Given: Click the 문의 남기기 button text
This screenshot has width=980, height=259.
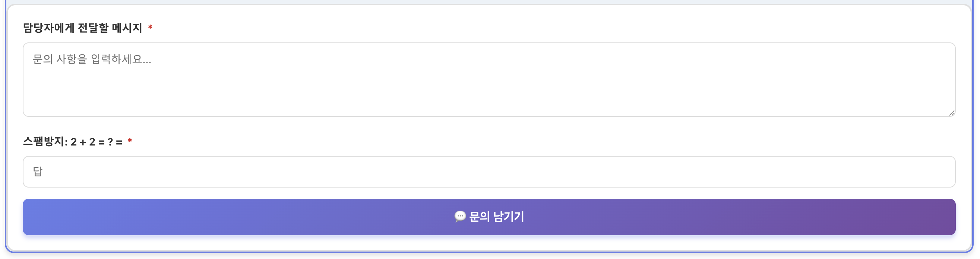Looking at the screenshot, I should click(496, 217).
